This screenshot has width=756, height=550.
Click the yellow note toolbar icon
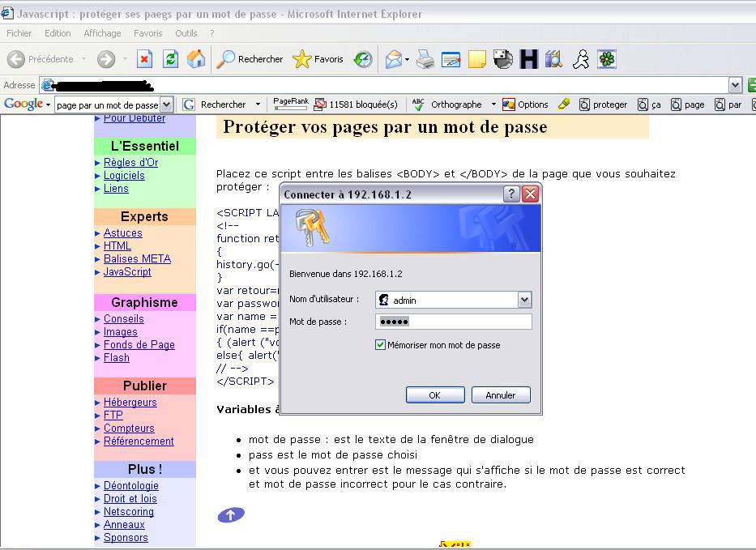(476, 59)
